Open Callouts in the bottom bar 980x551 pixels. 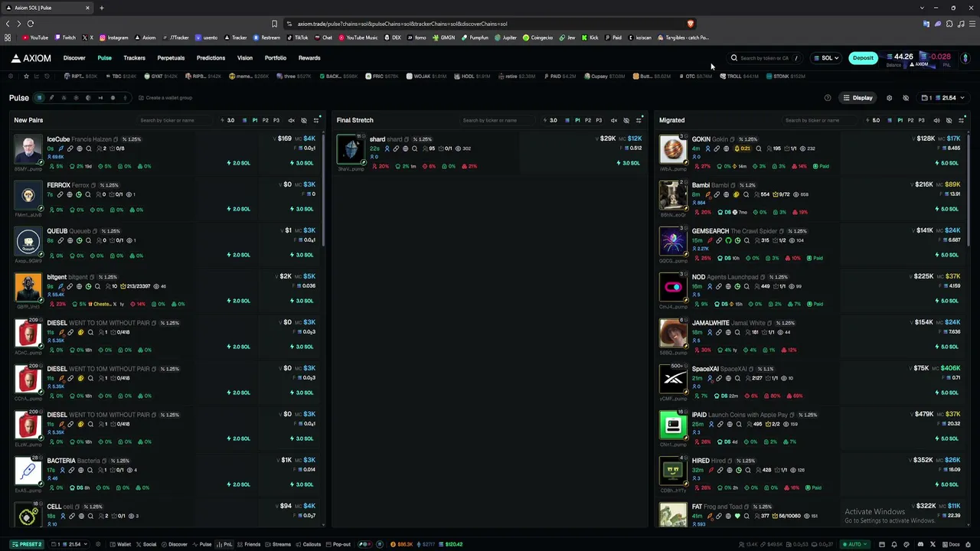click(x=309, y=544)
